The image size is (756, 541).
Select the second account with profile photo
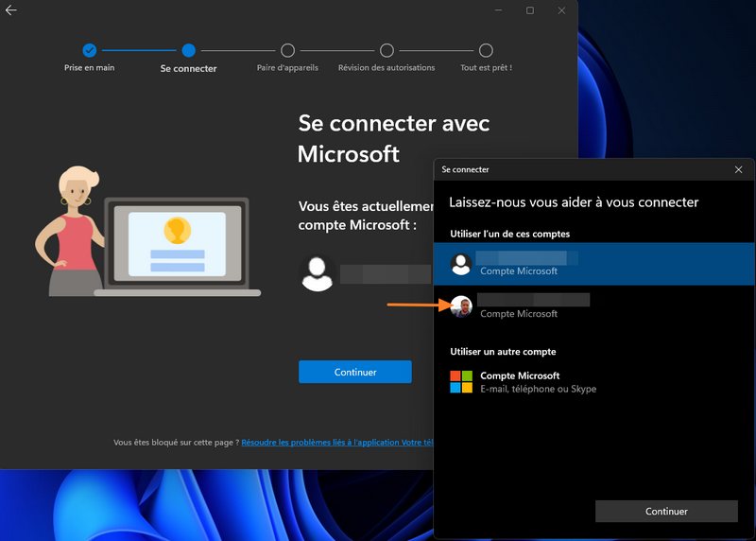pos(594,306)
